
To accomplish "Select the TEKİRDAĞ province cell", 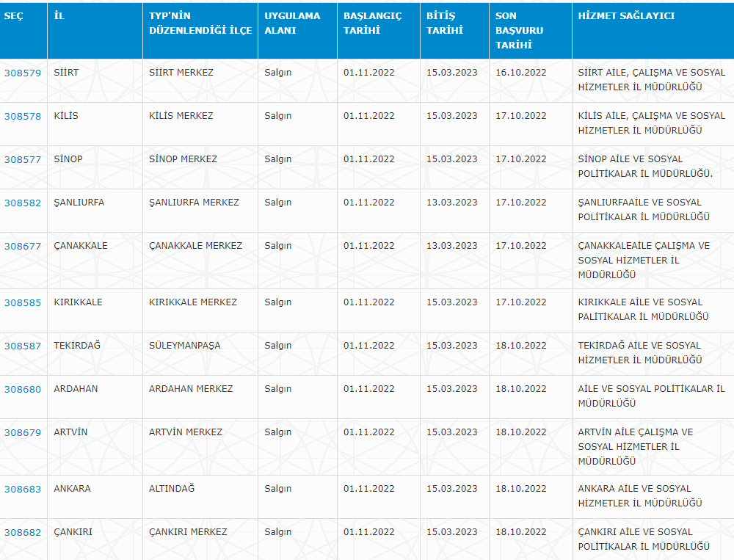I will [x=95, y=354].
